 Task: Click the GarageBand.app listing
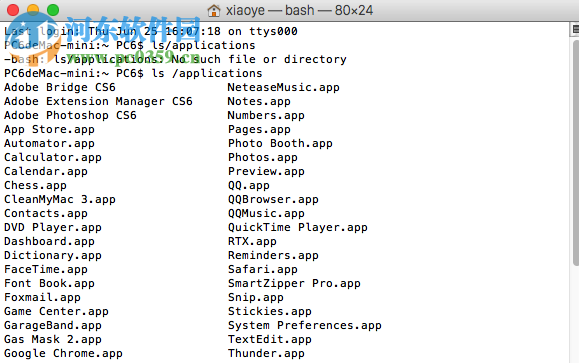tap(53, 325)
